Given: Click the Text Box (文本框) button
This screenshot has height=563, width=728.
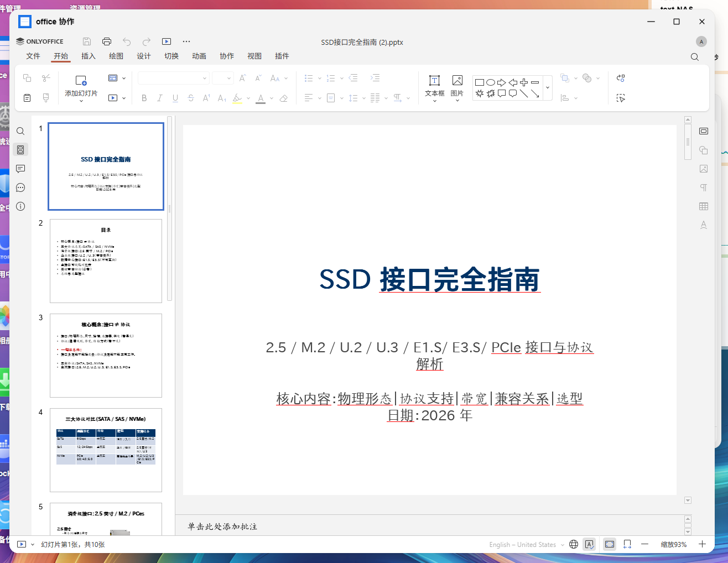Looking at the screenshot, I should coord(435,87).
